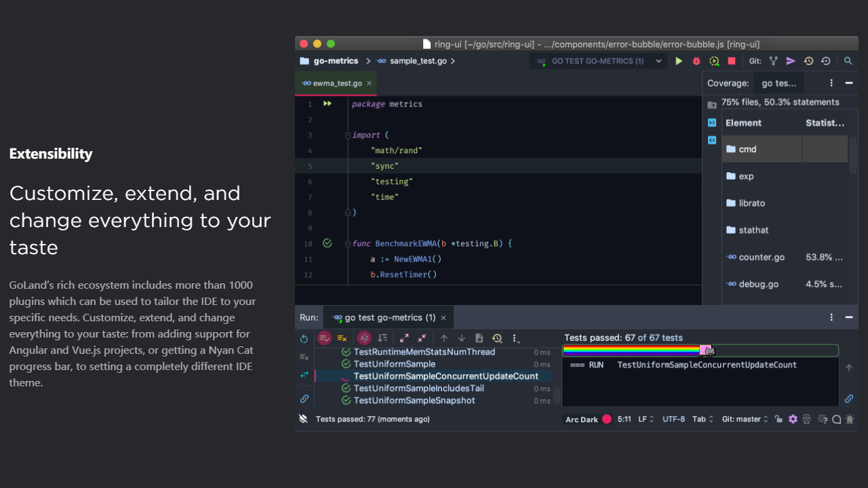
Task: Open the go tes... Coverage tab
Action: point(779,83)
